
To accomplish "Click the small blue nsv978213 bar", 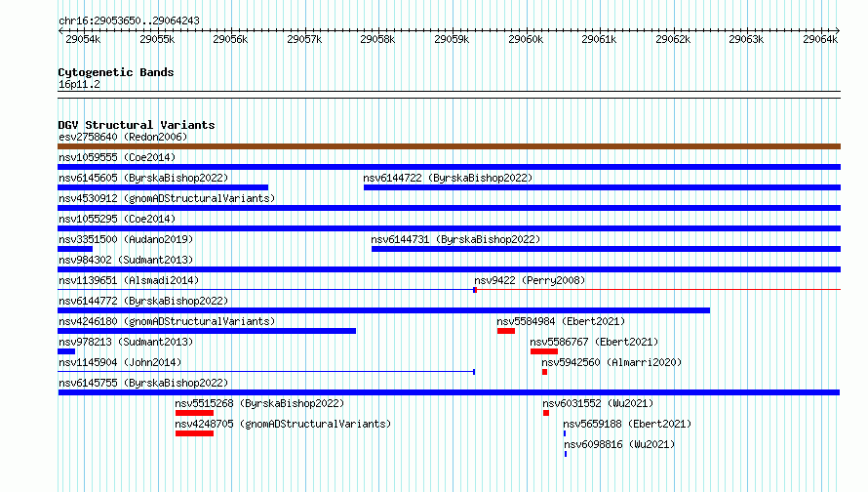I will click(x=66, y=351).
